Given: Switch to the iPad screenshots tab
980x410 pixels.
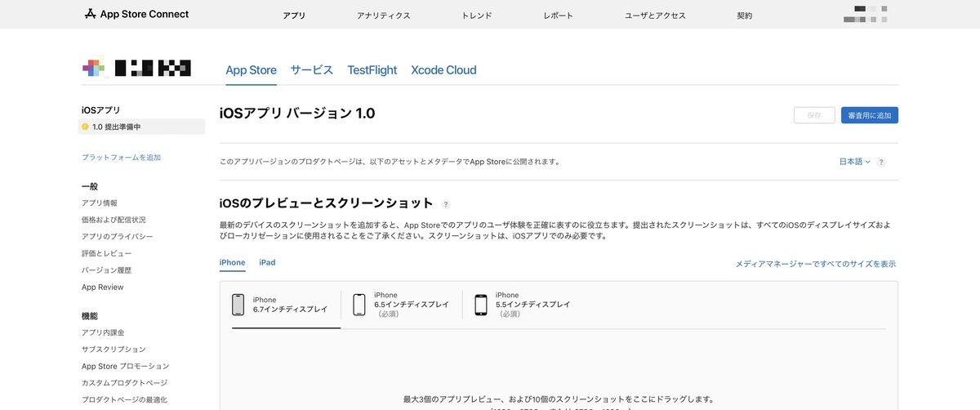Looking at the screenshot, I should pos(267,262).
